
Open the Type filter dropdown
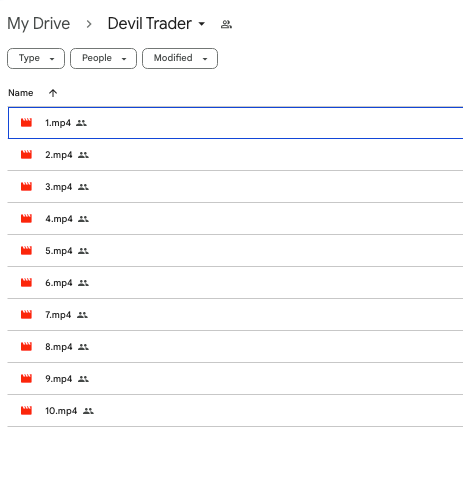[x=36, y=58]
